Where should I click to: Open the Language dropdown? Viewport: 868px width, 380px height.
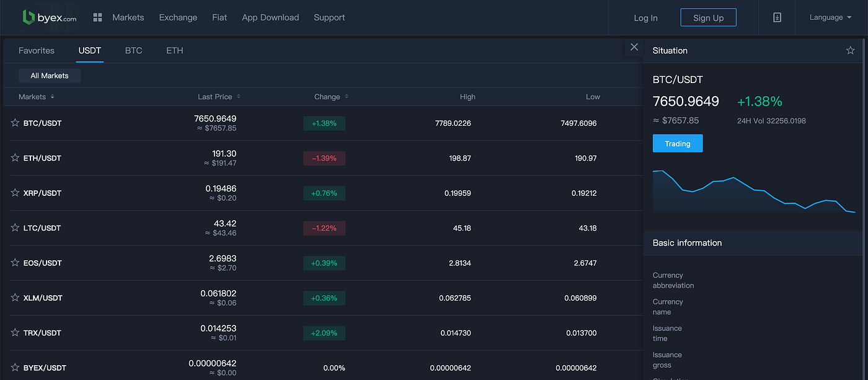click(x=830, y=17)
